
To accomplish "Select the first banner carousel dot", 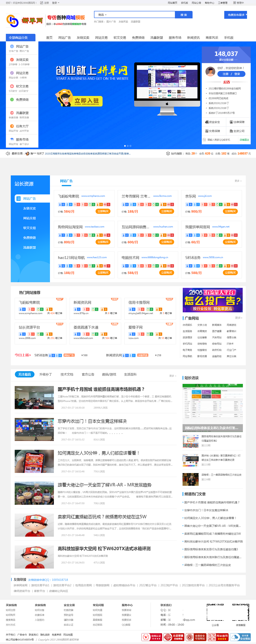I will 125,146.
